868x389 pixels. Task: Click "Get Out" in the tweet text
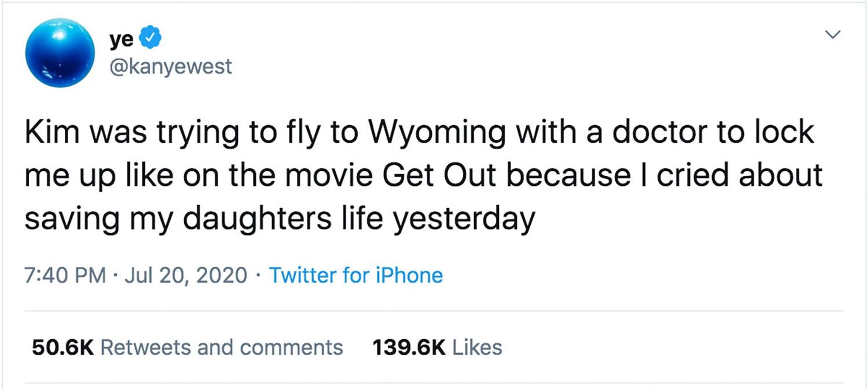tap(439, 175)
